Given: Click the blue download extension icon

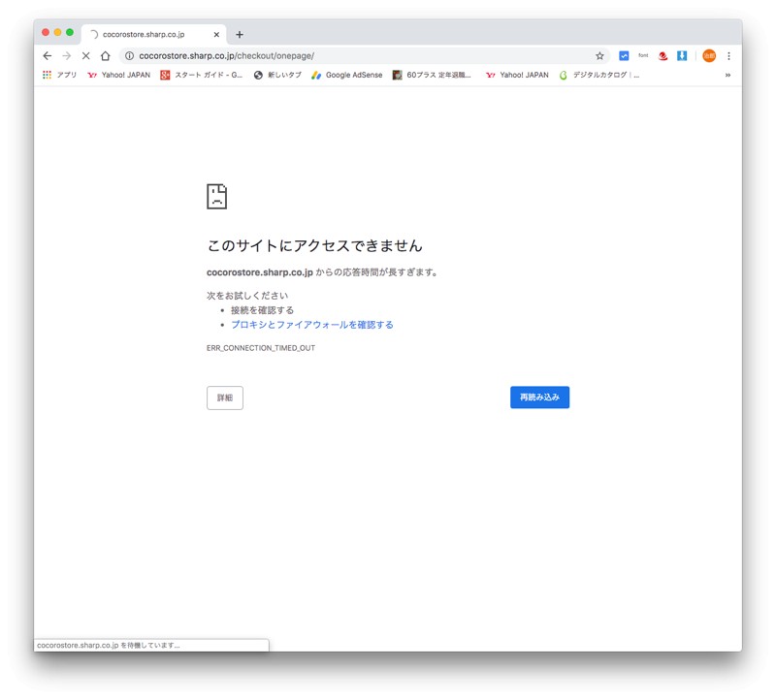Looking at the screenshot, I should (682, 56).
